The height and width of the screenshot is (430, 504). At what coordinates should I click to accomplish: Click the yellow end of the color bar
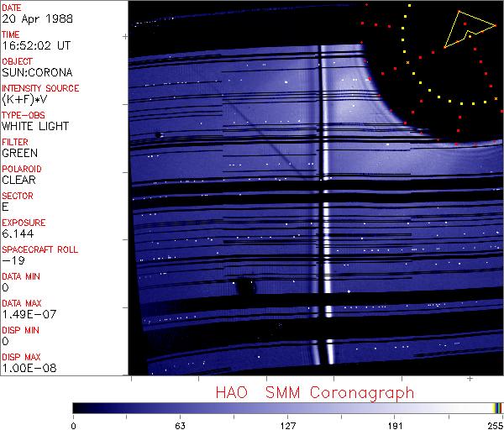click(496, 407)
